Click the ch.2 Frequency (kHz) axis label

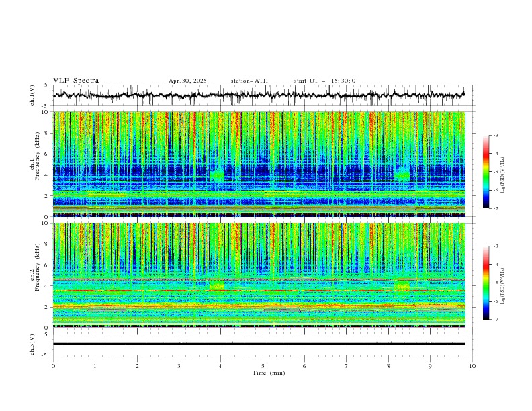35,267
